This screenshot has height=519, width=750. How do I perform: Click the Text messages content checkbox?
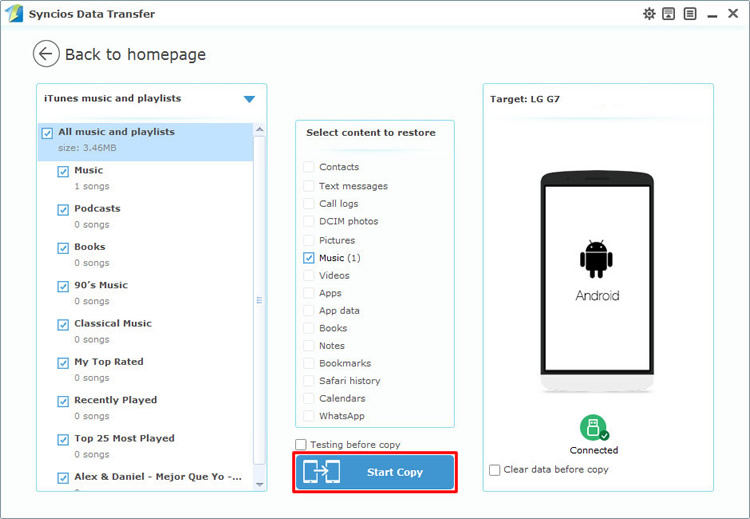(x=309, y=186)
